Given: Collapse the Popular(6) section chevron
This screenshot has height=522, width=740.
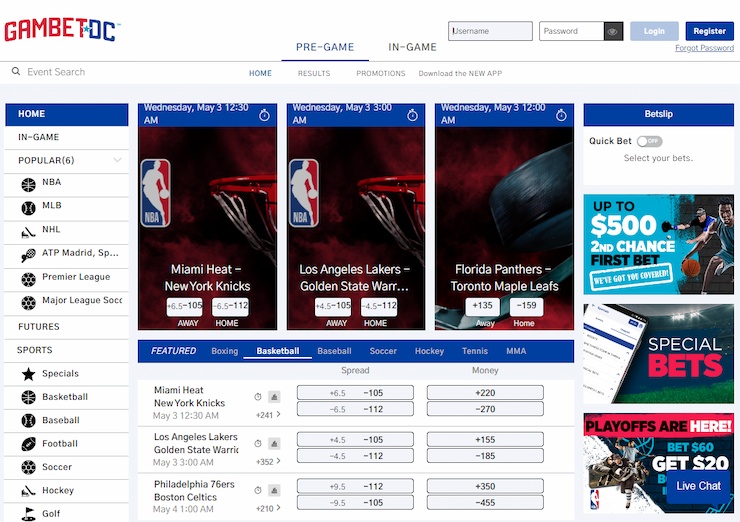Looking at the screenshot, I should coord(118,160).
